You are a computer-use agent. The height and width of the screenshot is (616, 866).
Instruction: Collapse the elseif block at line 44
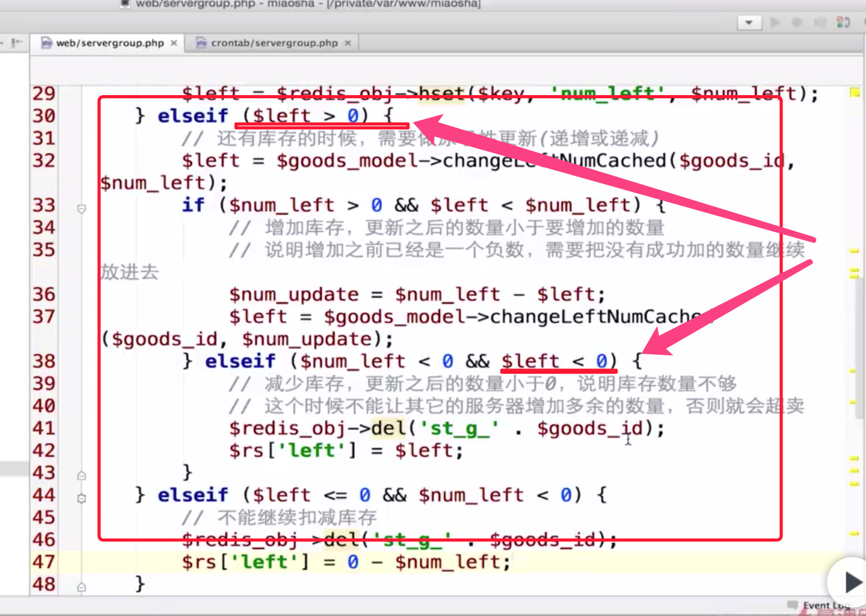[x=81, y=498]
